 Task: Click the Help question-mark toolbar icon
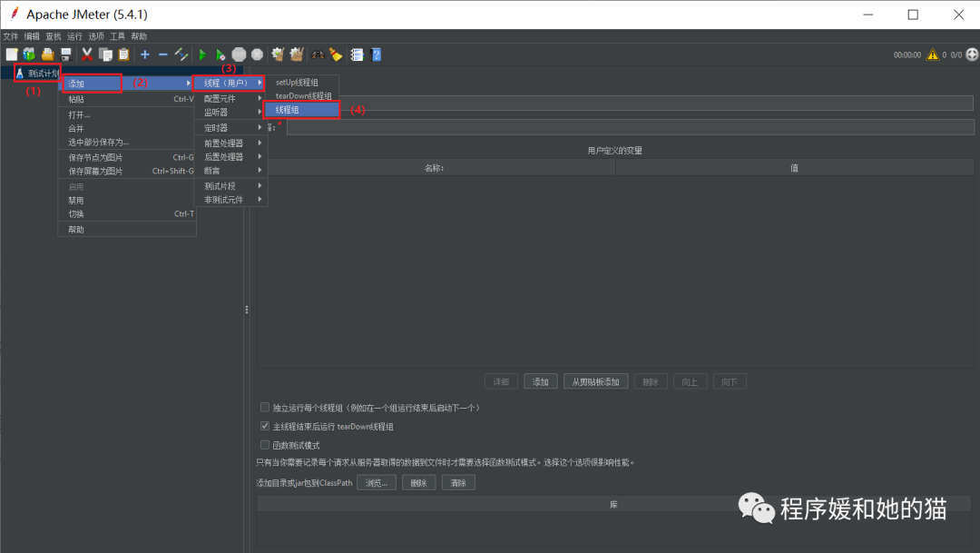coord(377,54)
